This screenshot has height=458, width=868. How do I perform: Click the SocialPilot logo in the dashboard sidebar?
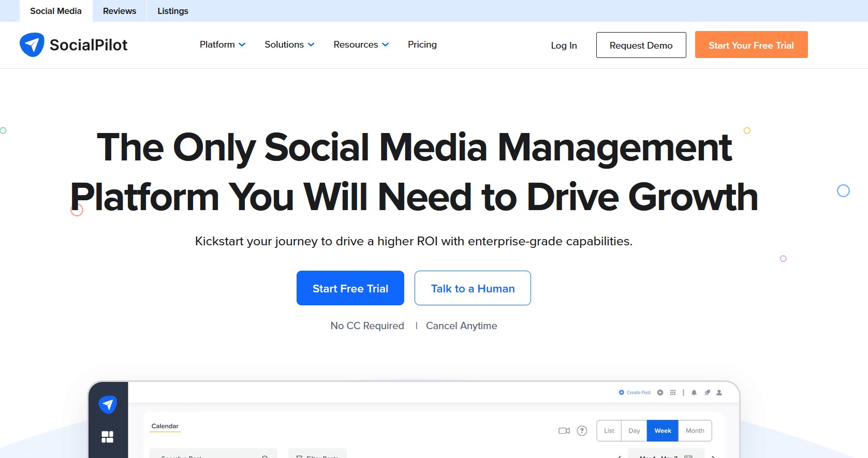(x=108, y=404)
